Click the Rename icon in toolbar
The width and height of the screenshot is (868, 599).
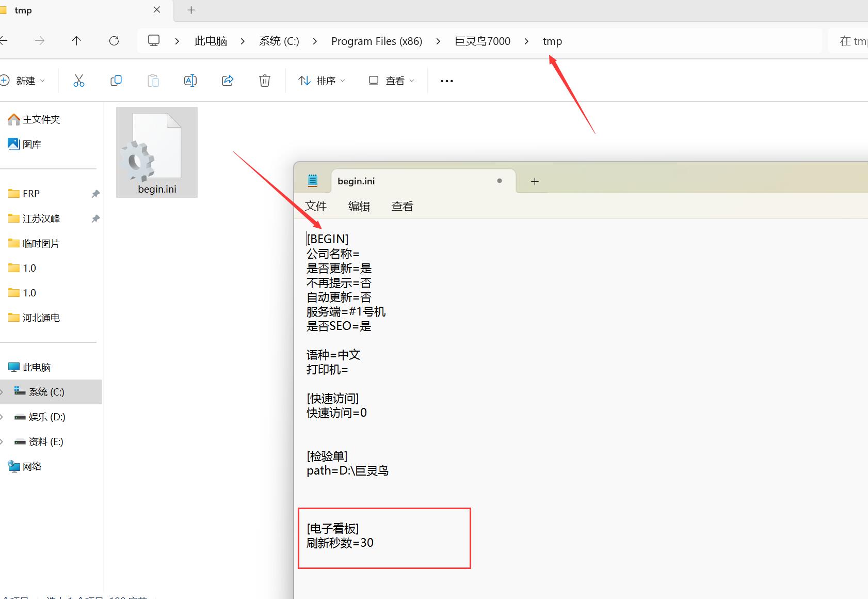click(x=190, y=81)
